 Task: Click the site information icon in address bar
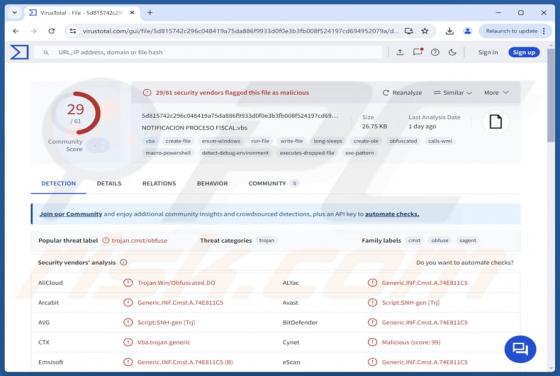(73, 31)
